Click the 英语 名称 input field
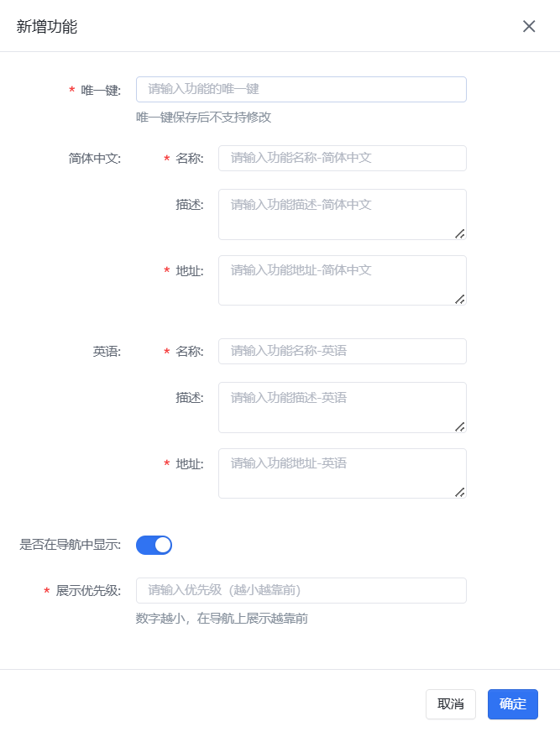The image size is (560, 737). 342,351
